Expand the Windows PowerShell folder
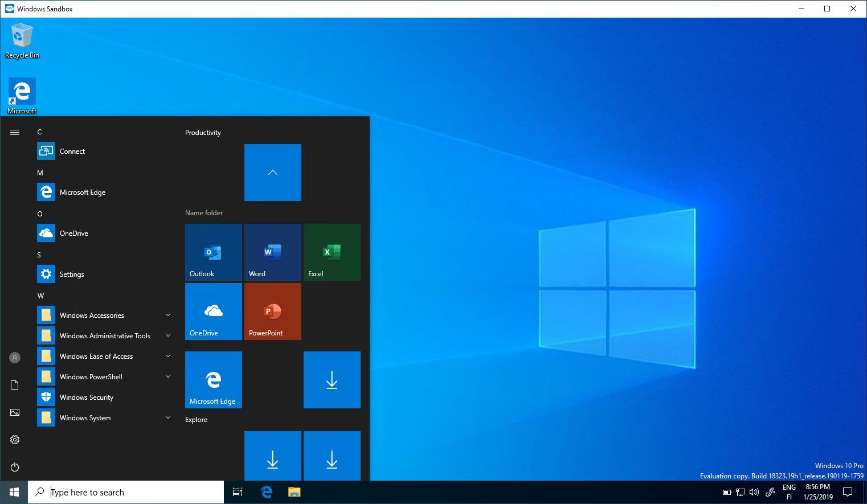 pos(104,376)
